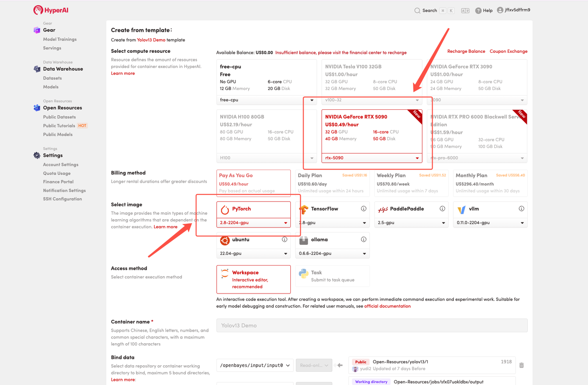
Task: Open Model Trainings in sidebar
Action: point(60,40)
